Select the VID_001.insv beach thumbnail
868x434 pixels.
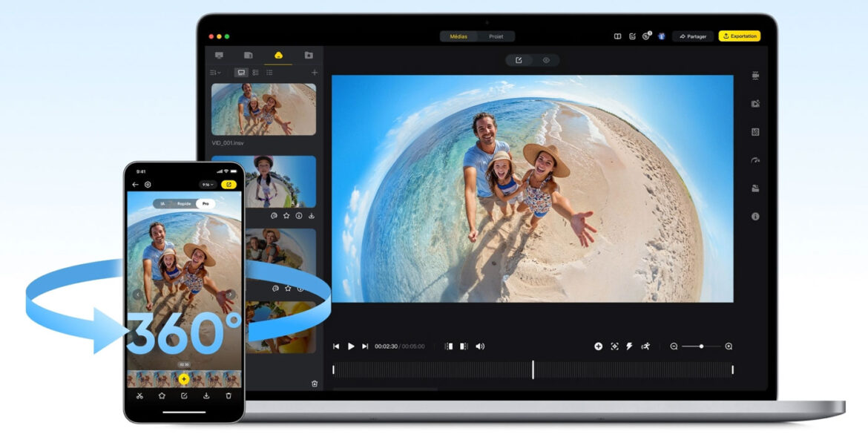tap(263, 109)
